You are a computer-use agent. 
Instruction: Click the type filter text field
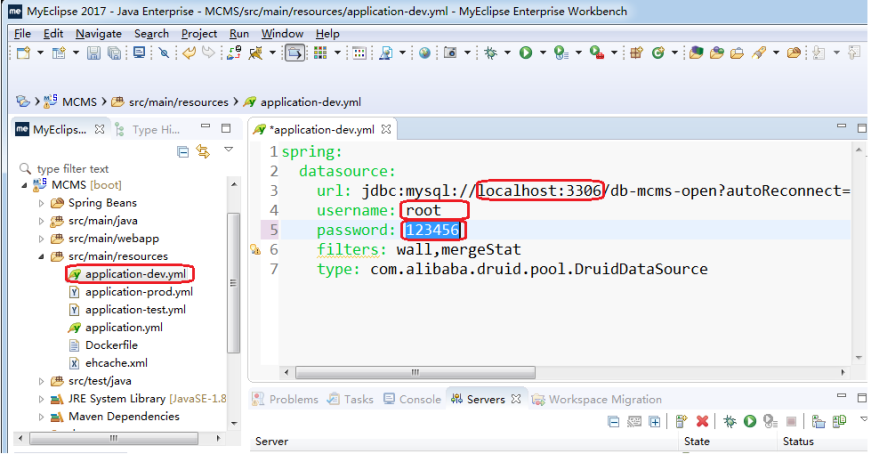click(x=125, y=169)
